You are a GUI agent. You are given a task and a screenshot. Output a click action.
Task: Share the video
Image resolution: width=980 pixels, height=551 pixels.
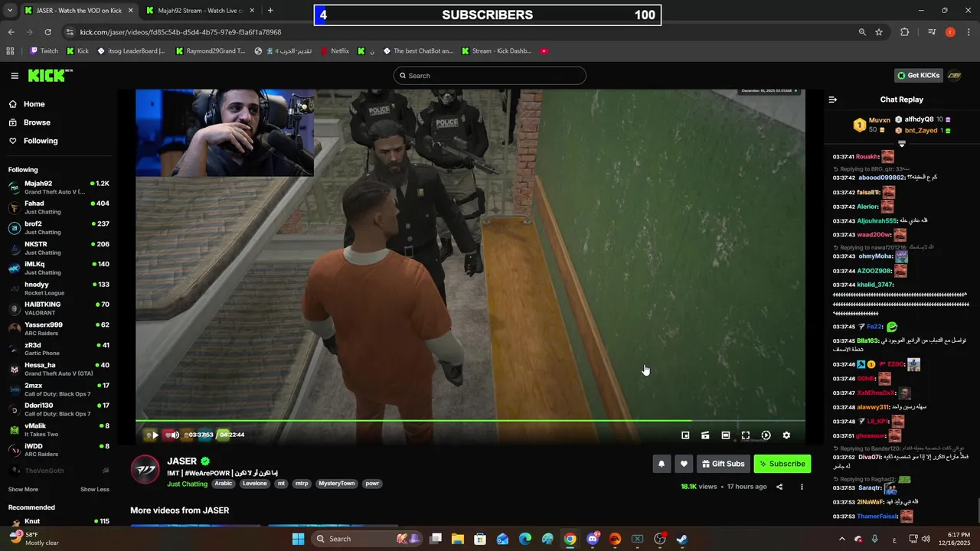779,487
